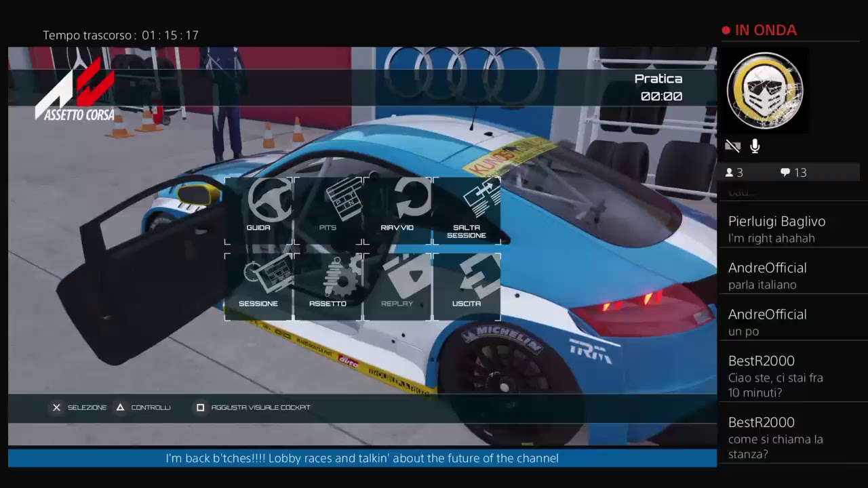
Task: Click the Assetto Corsa logo
Action: pos(75,89)
